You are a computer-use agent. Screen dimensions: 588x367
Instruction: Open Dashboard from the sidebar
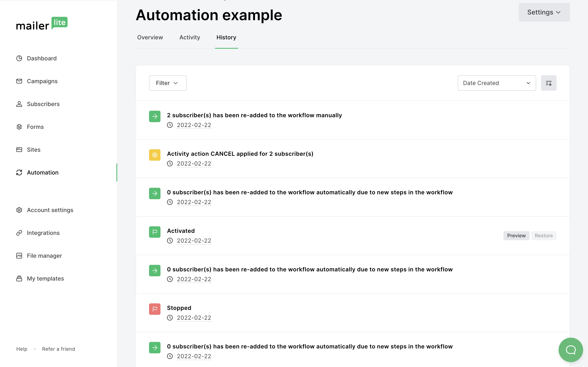coord(42,58)
